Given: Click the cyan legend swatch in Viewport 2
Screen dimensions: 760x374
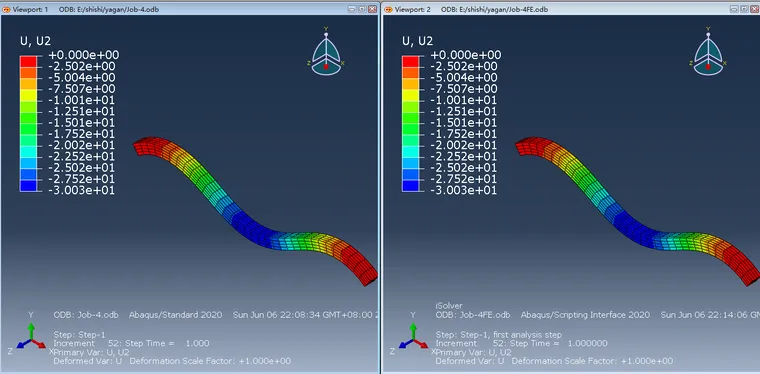Looking at the screenshot, I should pyautogui.click(x=410, y=152).
